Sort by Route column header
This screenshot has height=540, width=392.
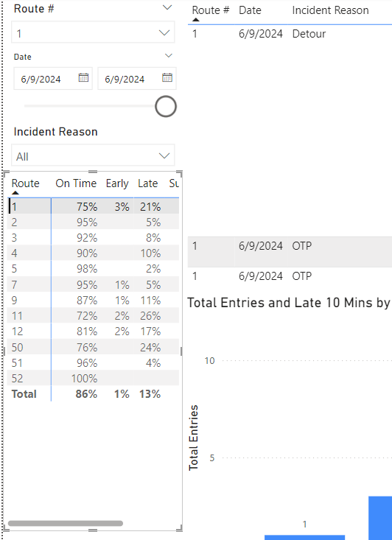pyautogui.click(x=26, y=183)
